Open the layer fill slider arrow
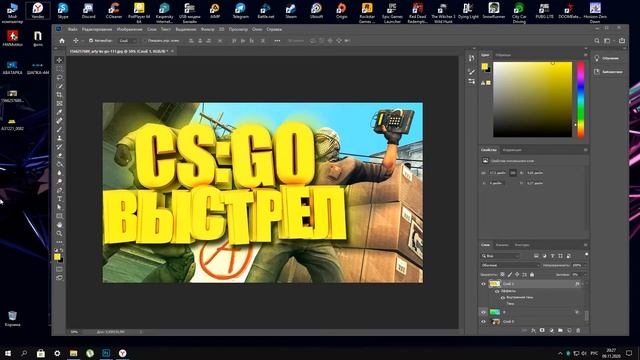 coord(584,275)
